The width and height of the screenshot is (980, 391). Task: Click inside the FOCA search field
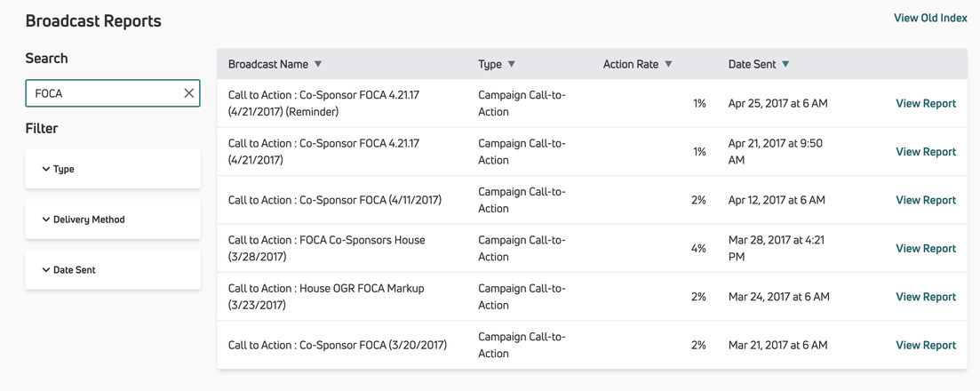pos(102,93)
